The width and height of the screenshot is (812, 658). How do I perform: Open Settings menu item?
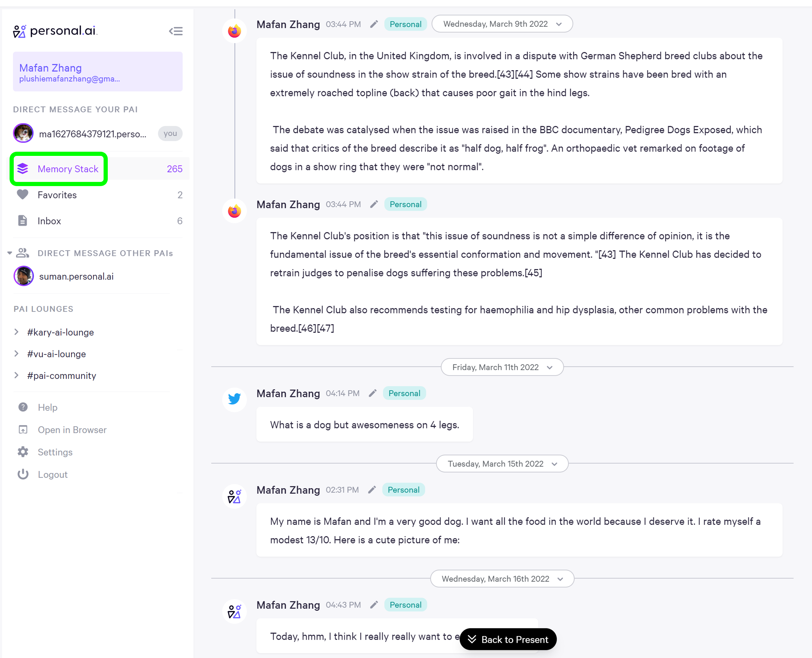[45, 452]
